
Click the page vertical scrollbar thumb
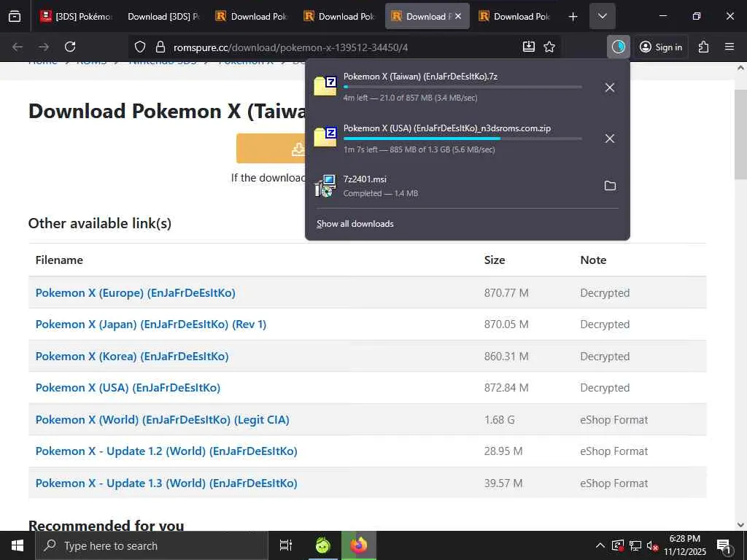[740, 134]
